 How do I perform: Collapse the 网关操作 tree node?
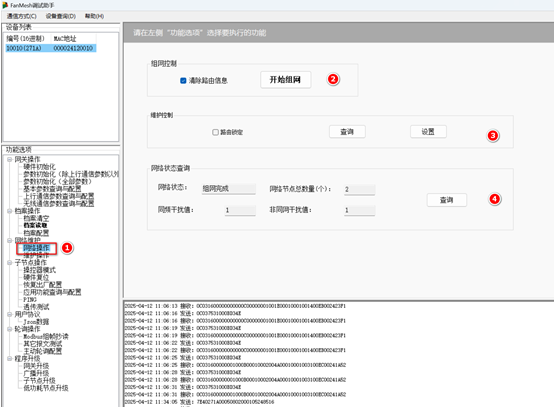(10, 159)
